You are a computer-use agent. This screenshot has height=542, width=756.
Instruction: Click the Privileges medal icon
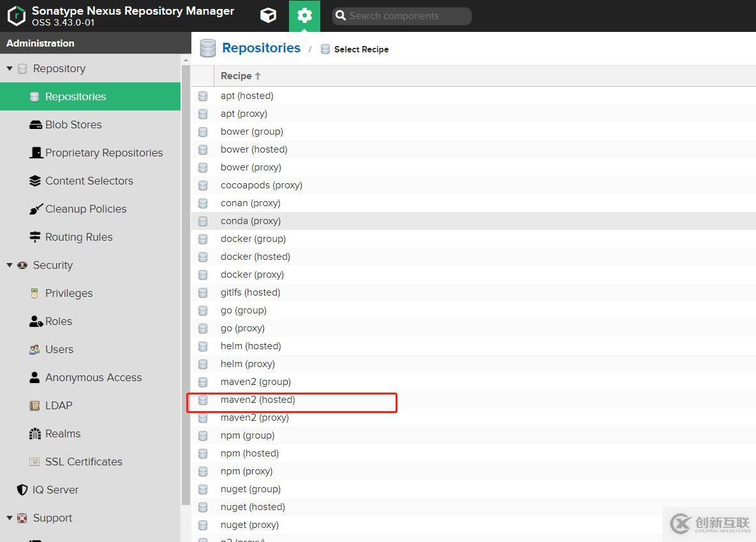34,293
